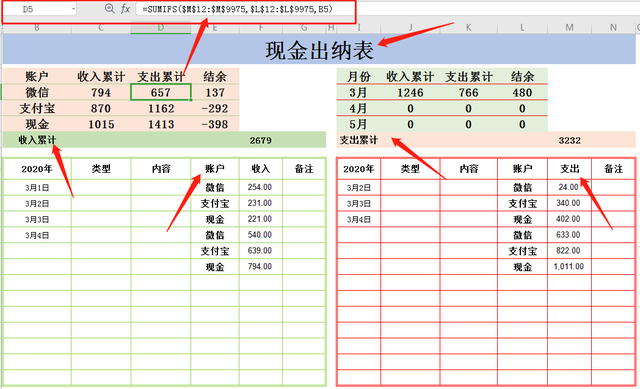640x389 pixels.
Task: Select the expense amount 822.00
Action: (569, 251)
